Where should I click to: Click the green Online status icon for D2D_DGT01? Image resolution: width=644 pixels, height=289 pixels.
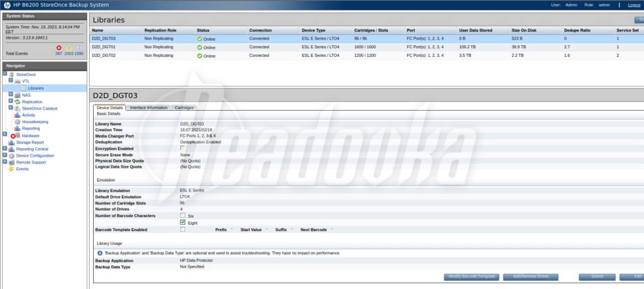(200, 47)
